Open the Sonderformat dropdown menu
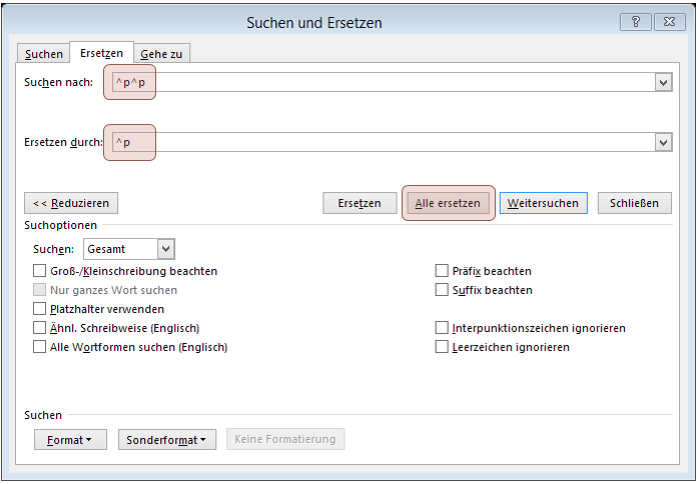The width and height of the screenshot is (700, 484). pyautogui.click(x=166, y=439)
